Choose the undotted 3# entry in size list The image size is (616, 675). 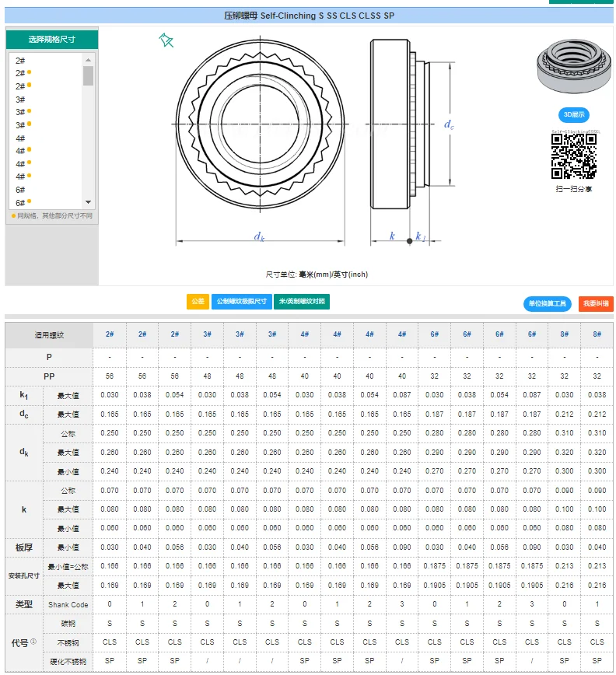pos(20,100)
